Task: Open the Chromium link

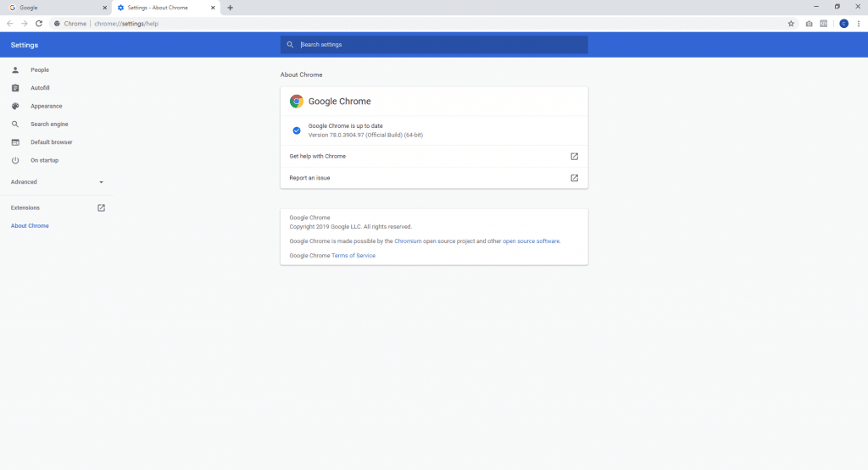Action: [408, 241]
